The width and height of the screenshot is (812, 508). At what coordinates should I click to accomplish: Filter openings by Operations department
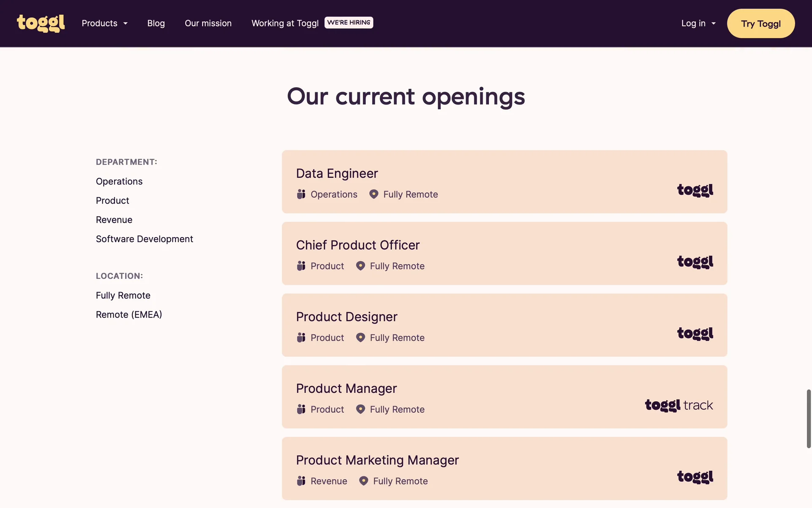tap(119, 181)
